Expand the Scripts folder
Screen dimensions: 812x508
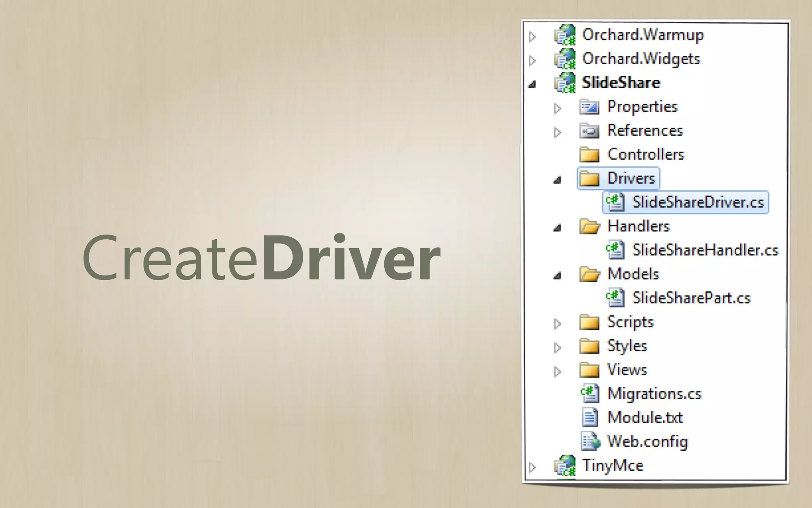coord(557,324)
